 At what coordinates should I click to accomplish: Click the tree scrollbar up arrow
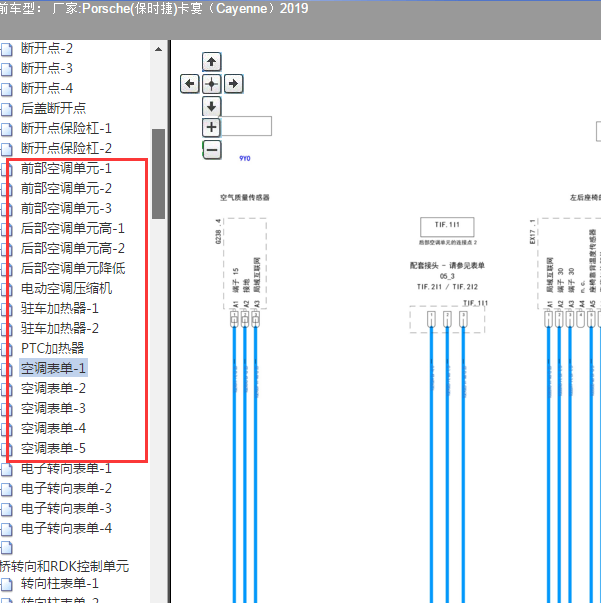(x=158, y=49)
